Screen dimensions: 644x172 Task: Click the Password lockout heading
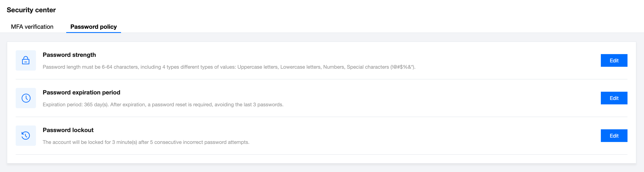(x=68, y=130)
